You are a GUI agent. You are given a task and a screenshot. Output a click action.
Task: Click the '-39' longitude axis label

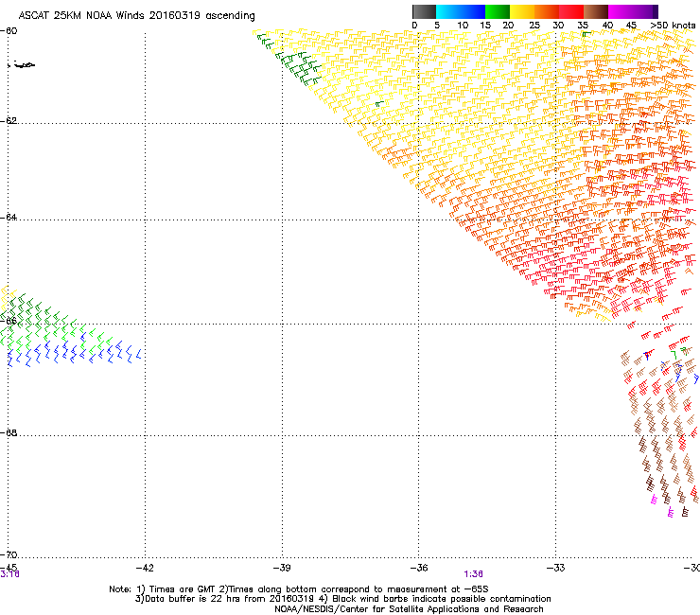[282, 568]
